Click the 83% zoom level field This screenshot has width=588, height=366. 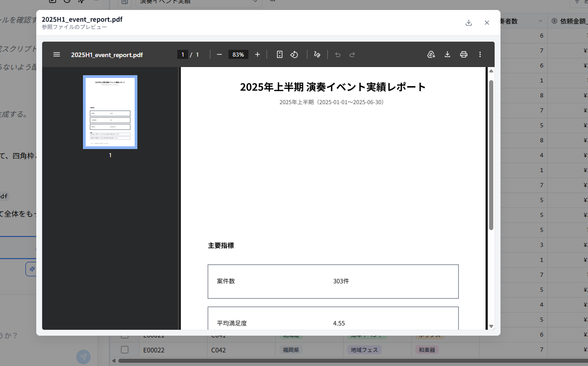(x=238, y=54)
